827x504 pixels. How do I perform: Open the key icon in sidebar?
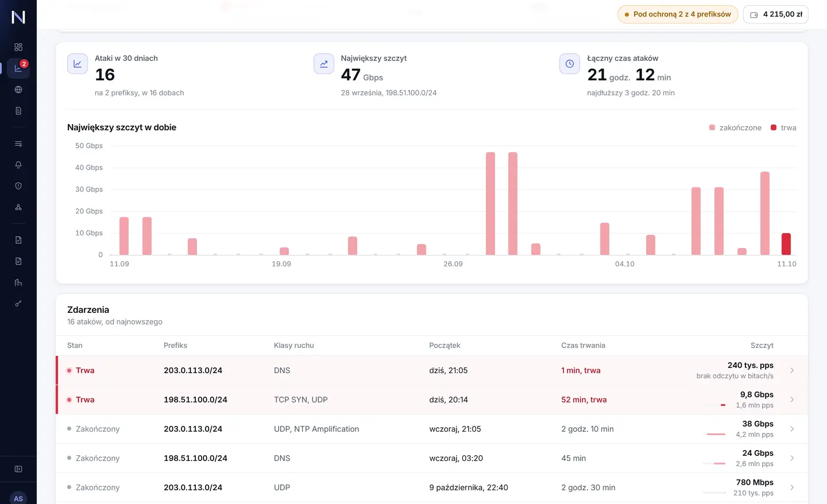(18, 304)
